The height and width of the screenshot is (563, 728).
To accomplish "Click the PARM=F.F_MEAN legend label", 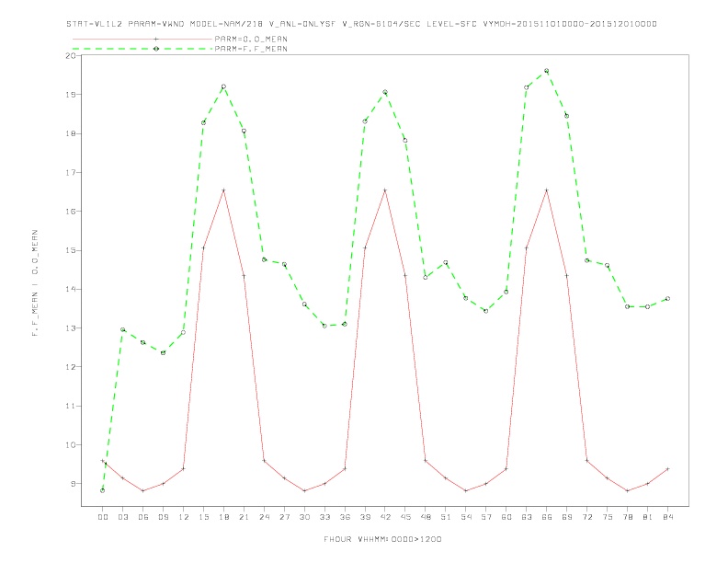I will [x=251, y=49].
